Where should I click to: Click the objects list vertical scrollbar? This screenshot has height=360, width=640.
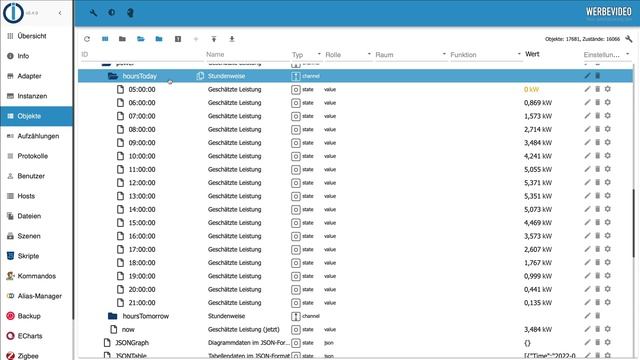pos(634,222)
